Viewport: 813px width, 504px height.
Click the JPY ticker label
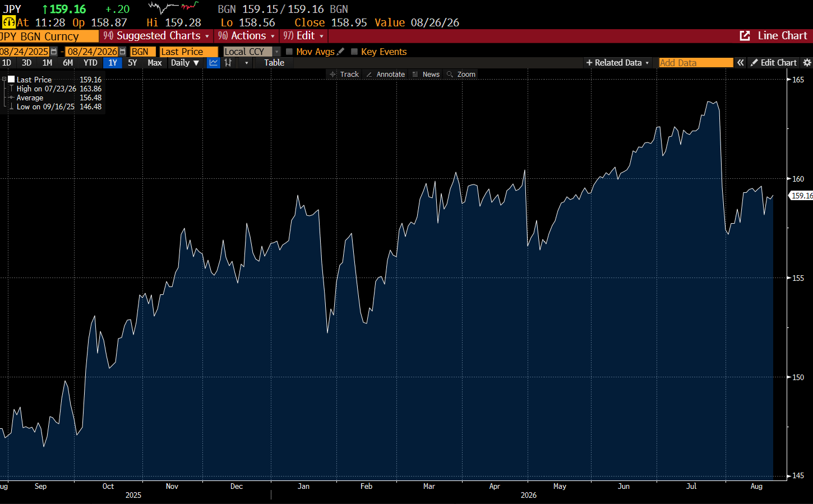(12, 9)
